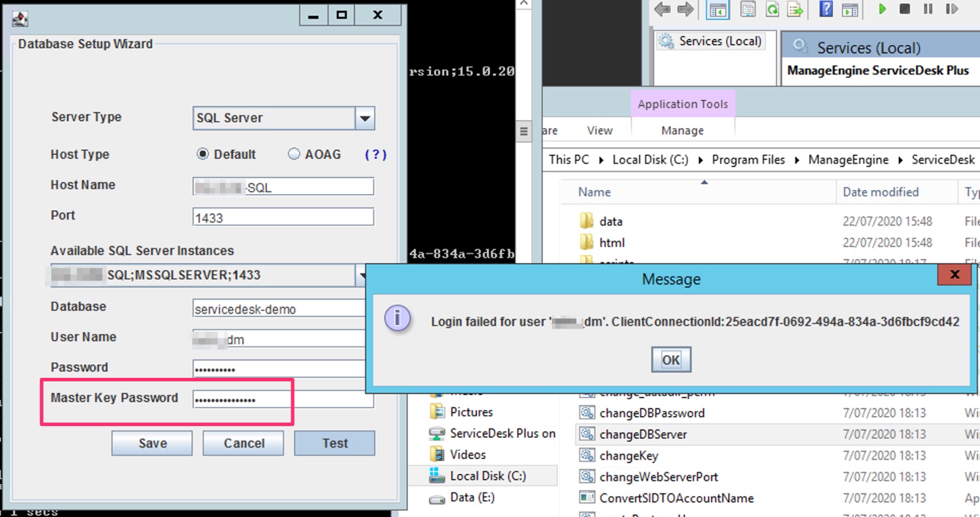The height and width of the screenshot is (517, 980).
Task: Stop the service with square stop icon
Action: 904,9
